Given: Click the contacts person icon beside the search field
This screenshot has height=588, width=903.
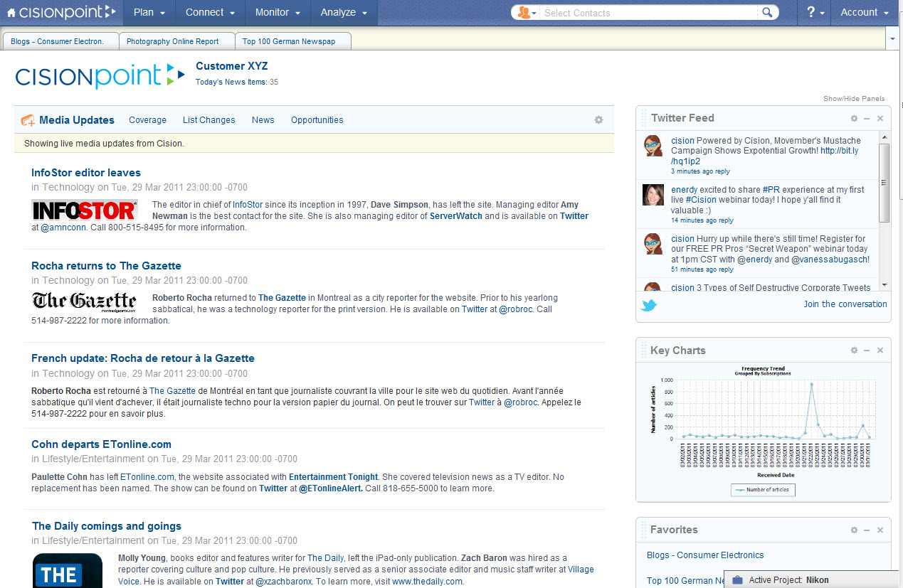Looking at the screenshot, I should [524, 12].
